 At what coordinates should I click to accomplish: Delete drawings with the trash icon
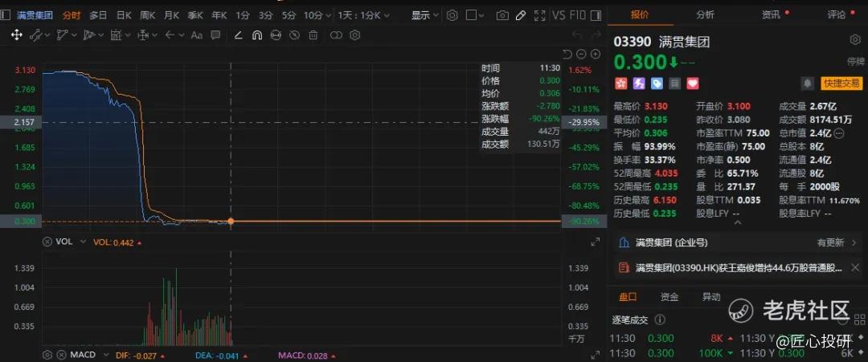point(313,35)
